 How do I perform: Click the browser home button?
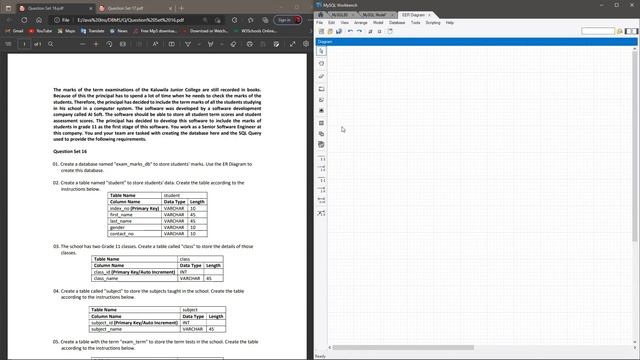click(39, 20)
